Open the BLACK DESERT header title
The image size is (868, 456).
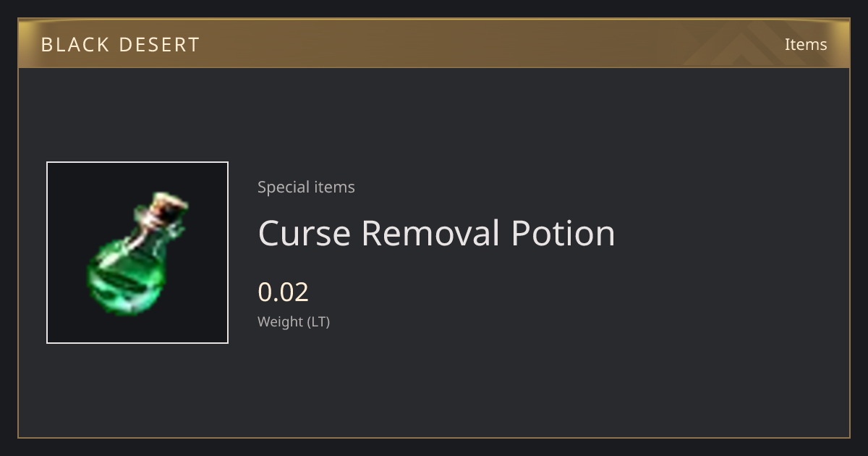[120, 45]
